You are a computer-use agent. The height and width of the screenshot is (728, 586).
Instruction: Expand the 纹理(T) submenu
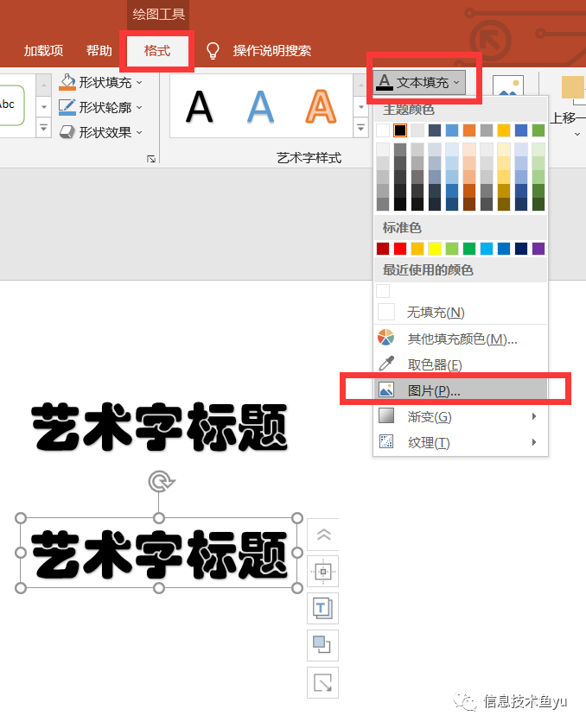coord(461,442)
